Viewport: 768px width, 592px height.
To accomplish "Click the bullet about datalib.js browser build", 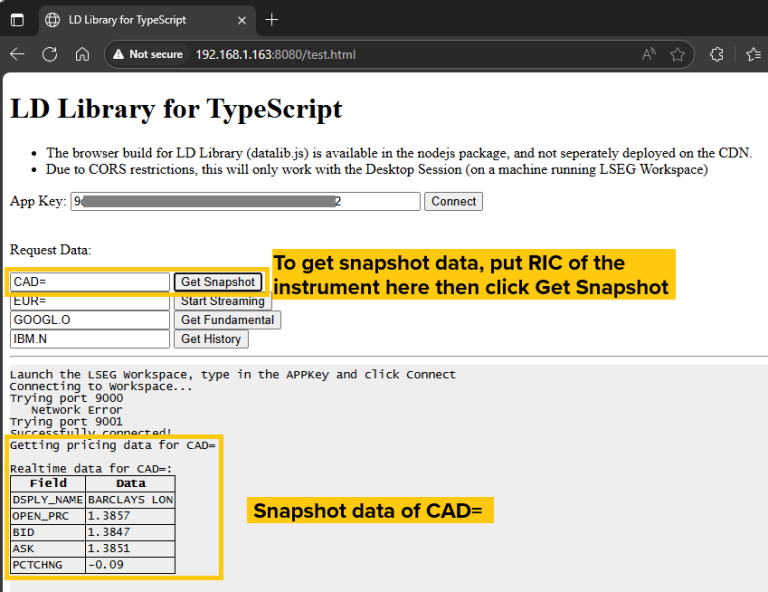I will pos(399,153).
